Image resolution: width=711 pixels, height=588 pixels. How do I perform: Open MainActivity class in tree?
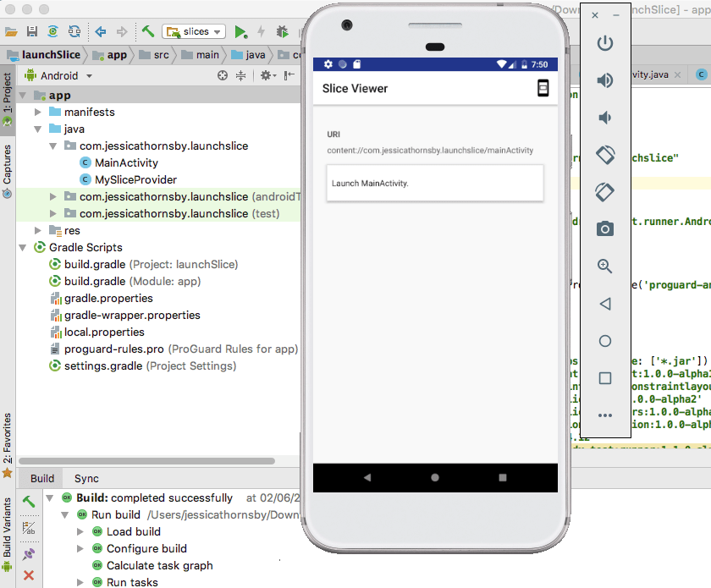point(118,162)
